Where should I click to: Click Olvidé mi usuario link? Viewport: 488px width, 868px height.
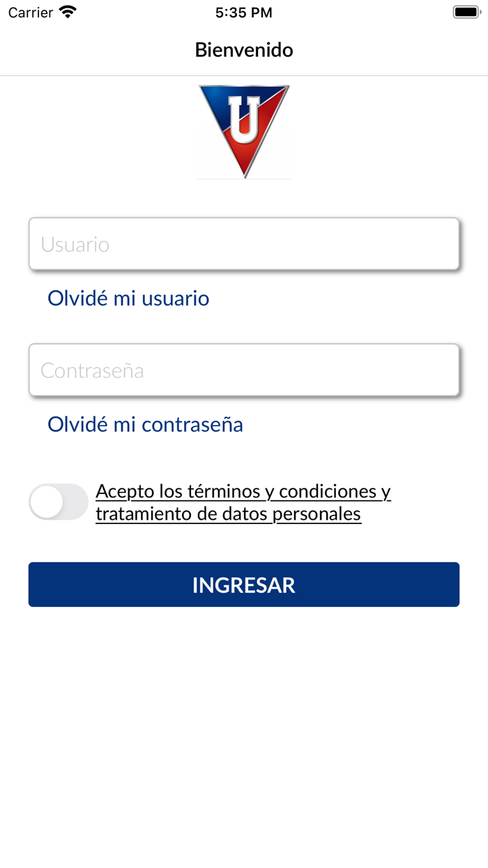(x=128, y=298)
